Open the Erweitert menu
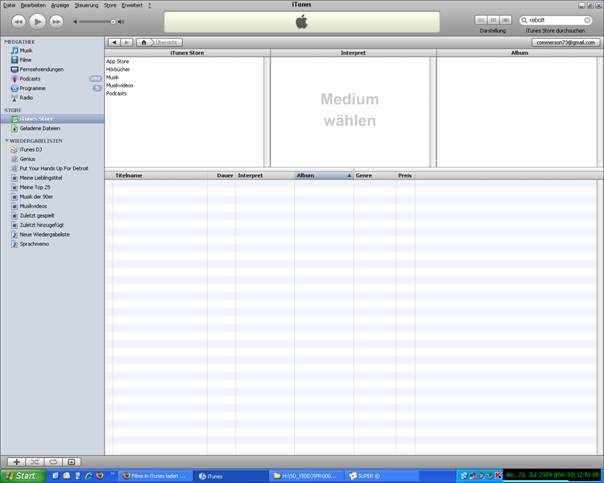Viewport: 604px width, 483px height. click(132, 5)
